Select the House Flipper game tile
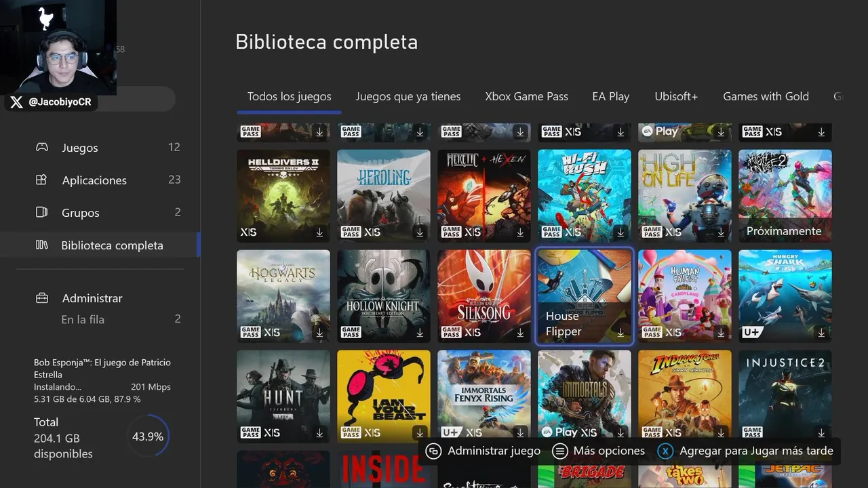Viewport: 868px width, 488px height. (585, 296)
